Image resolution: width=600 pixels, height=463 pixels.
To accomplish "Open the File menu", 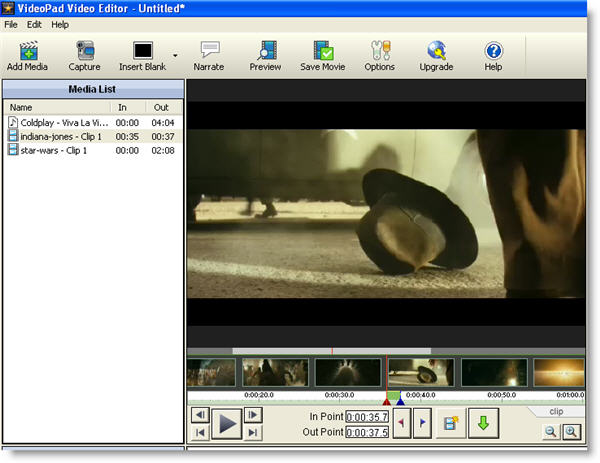I will [11, 24].
